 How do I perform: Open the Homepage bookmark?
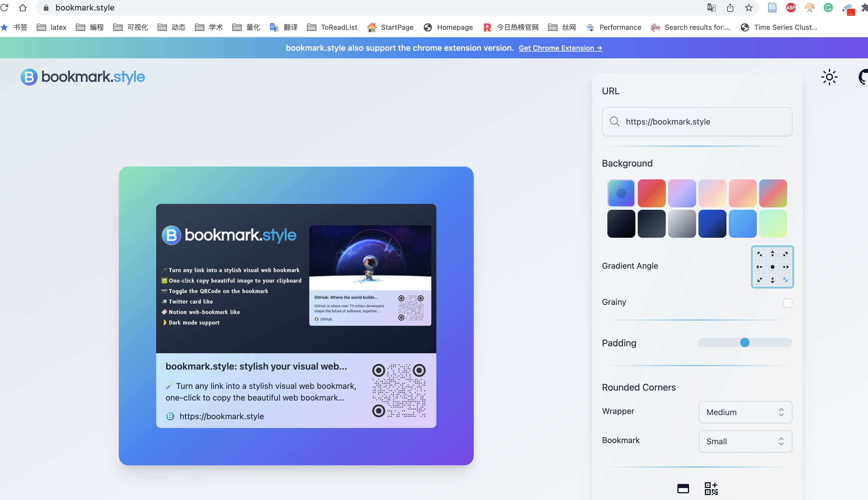pos(448,27)
